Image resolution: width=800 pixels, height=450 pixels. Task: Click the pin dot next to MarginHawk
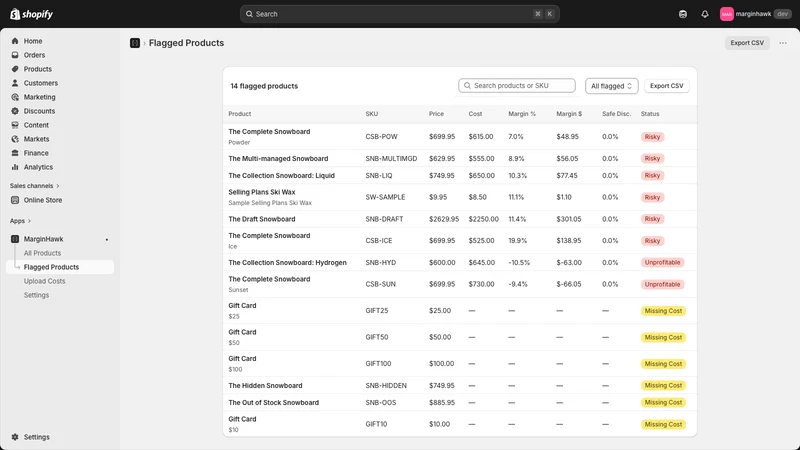(107, 239)
